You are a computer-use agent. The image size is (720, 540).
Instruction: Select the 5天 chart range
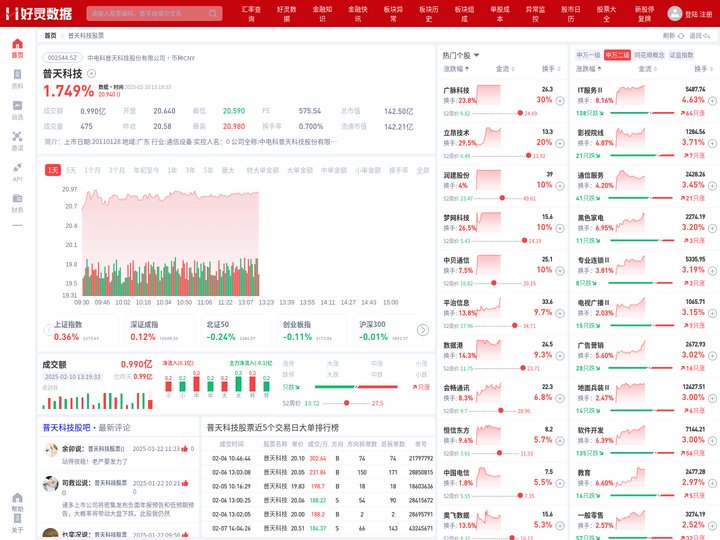pyautogui.click(x=71, y=170)
